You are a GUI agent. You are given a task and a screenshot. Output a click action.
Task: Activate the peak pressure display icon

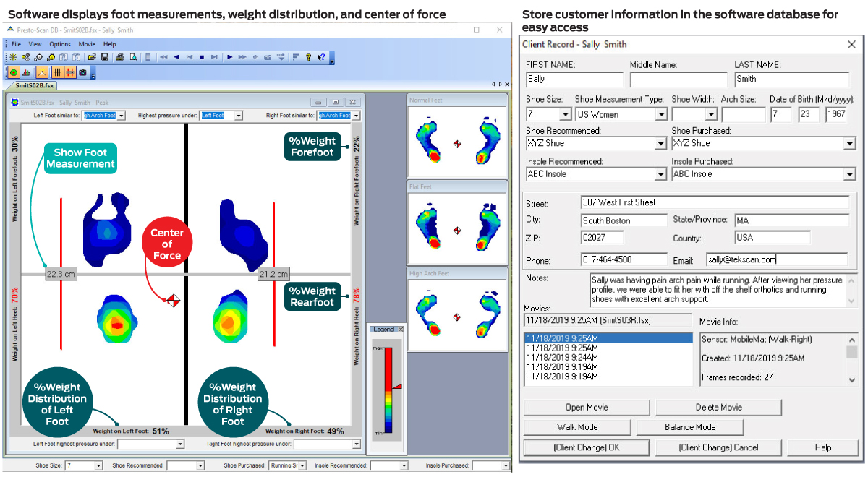[41, 72]
